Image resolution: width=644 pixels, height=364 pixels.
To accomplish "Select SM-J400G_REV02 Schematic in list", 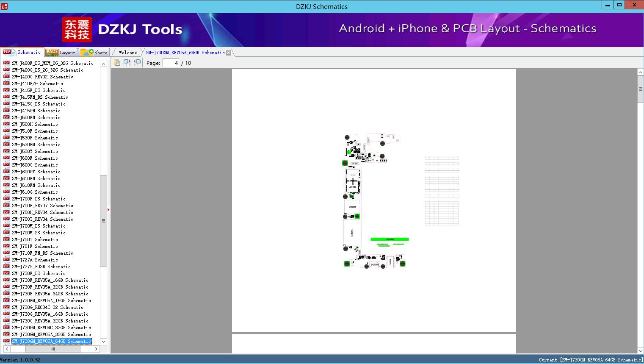I will (x=42, y=77).
